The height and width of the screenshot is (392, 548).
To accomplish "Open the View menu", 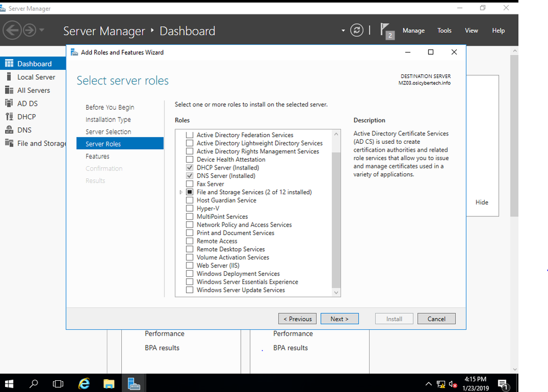I will [x=471, y=30].
